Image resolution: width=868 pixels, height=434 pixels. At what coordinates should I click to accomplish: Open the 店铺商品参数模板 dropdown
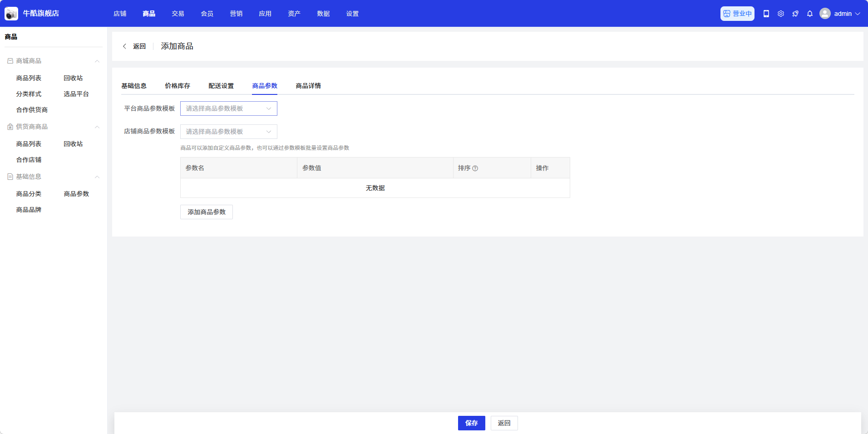pyautogui.click(x=228, y=132)
